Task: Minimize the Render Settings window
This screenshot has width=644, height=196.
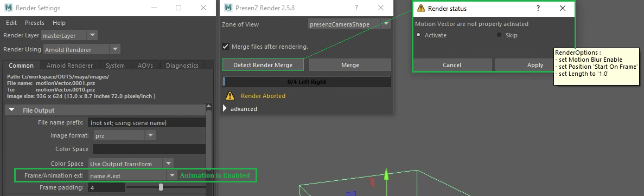Action: (154, 8)
